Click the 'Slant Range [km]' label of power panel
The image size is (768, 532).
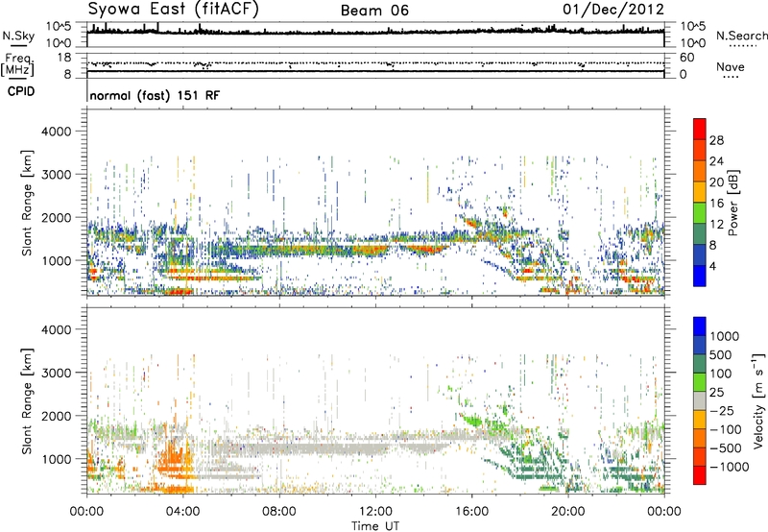click(27, 203)
